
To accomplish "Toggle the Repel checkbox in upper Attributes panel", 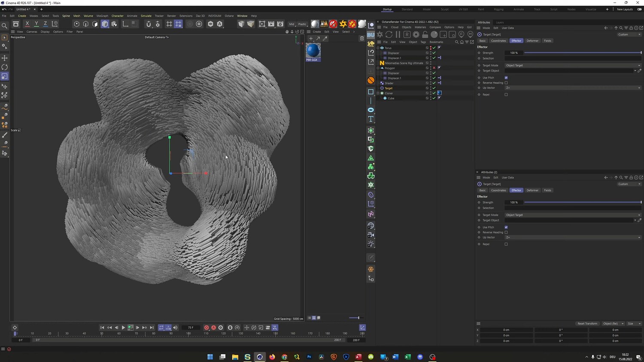I will coord(506,94).
